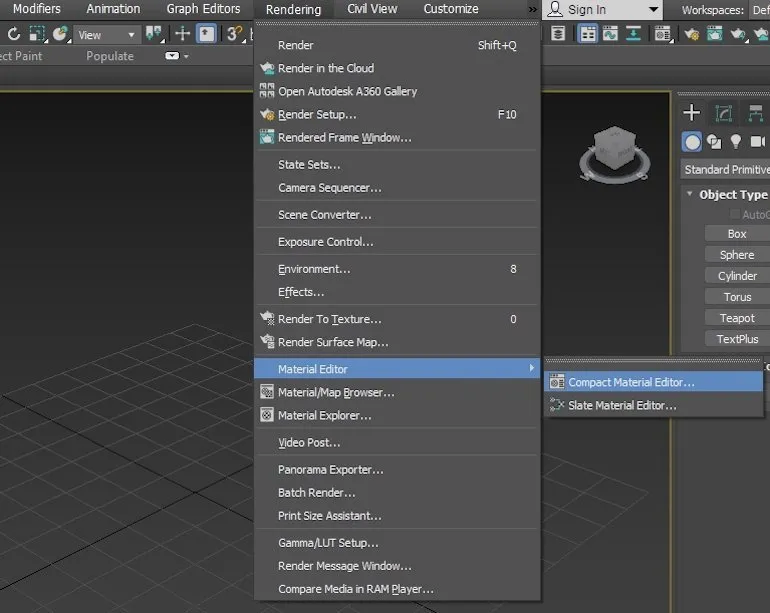Activate the Select and Move tool
The image size is (770, 613).
pos(183,34)
